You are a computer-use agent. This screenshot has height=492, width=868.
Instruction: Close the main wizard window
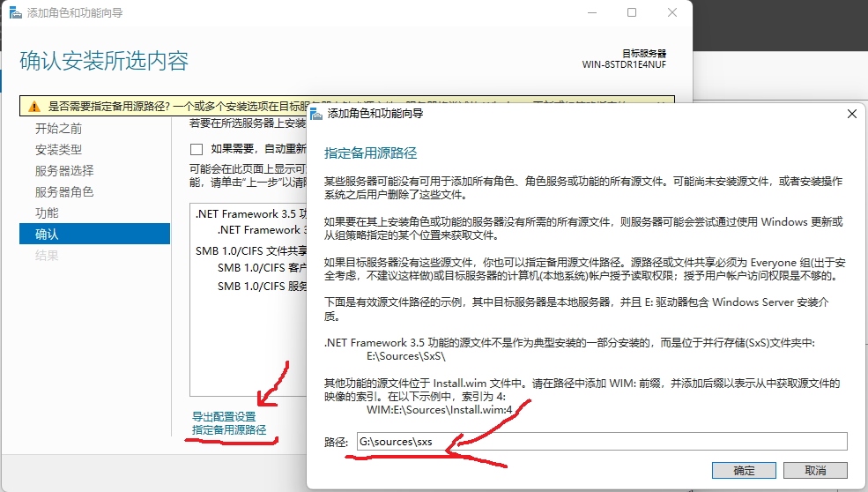tap(671, 13)
